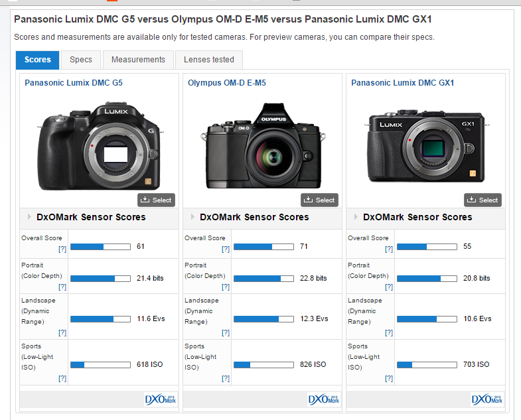Click the Select button under Olympus E-M5

(x=319, y=200)
